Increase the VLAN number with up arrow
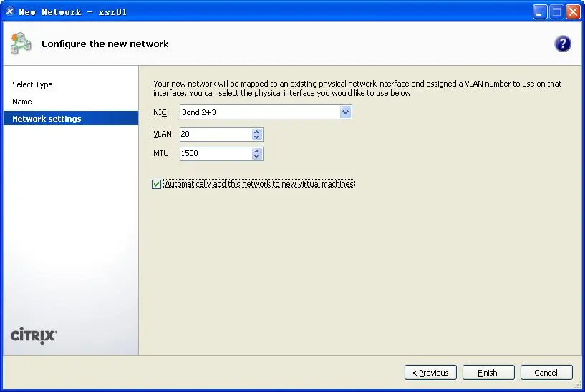 tap(257, 131)
